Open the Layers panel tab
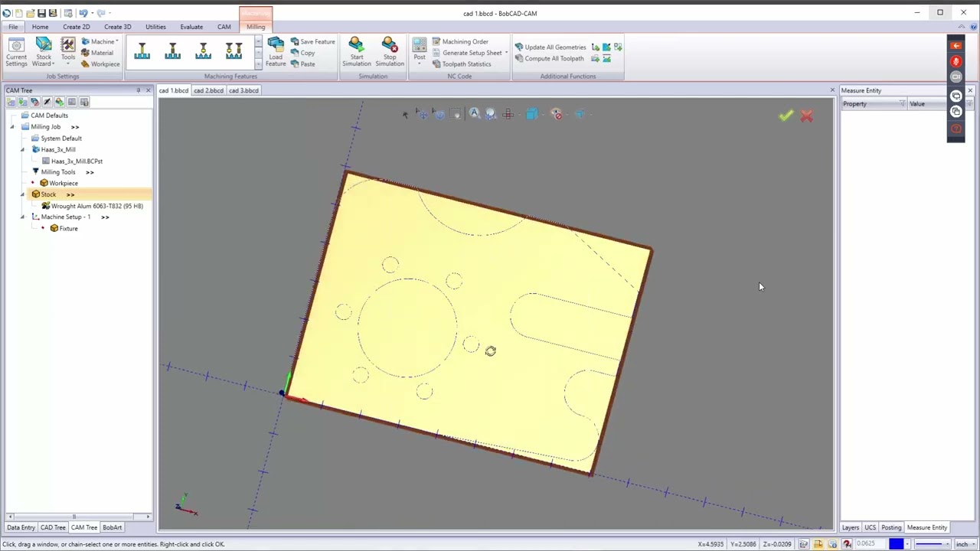The width and height of the screenshot is (980, 551). (x=851, y=527)
